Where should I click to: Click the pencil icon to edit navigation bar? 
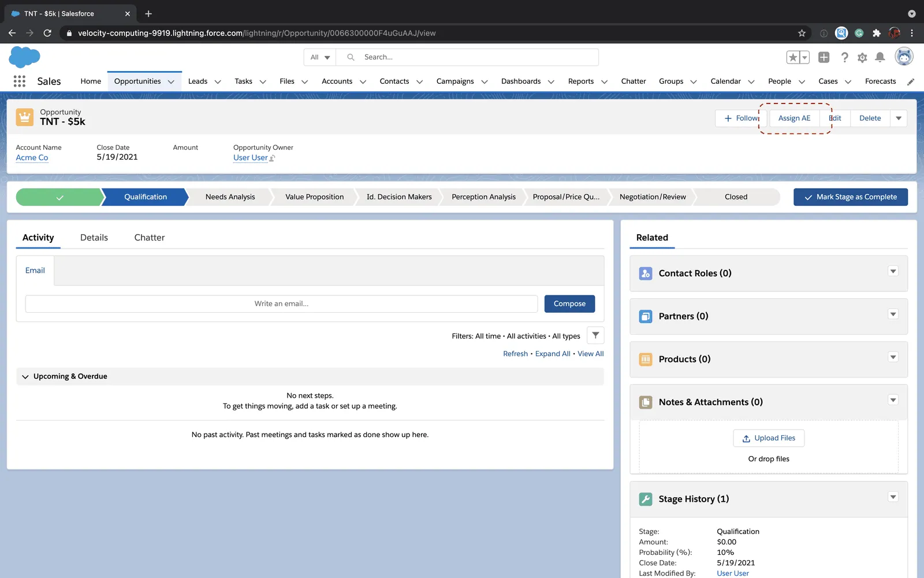click(x=911, y=82)
